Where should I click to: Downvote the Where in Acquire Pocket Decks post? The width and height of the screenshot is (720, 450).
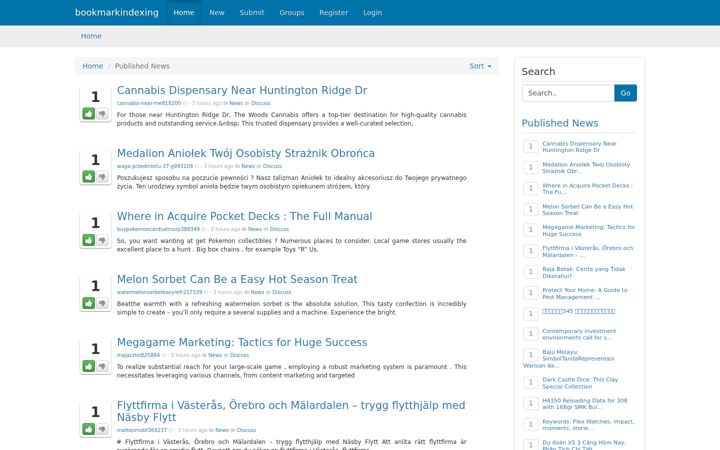pyautogui.click(x=102, y=240)
